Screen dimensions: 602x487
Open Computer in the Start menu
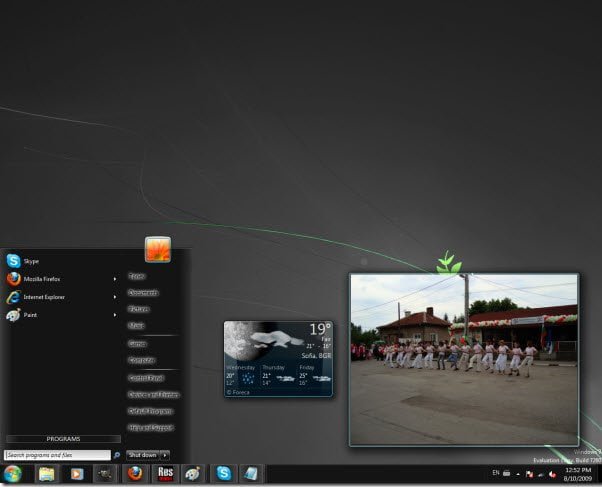[x=142, y=360]
